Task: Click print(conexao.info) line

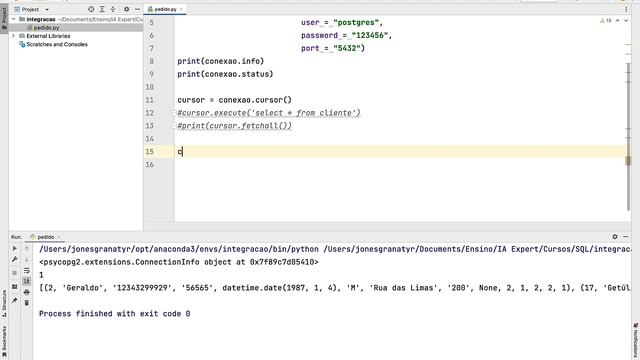Action: pos(221,61)
